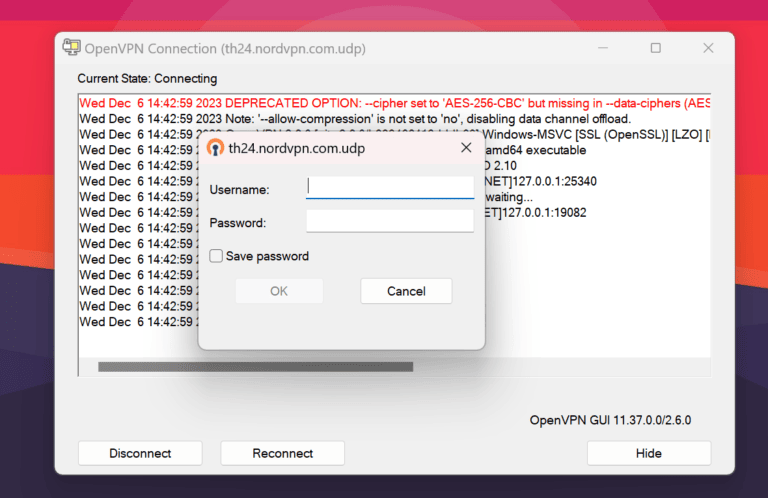Click the OpenVPN keyhole dialog icon
The height and width of the screenshot is (498, 768).
pyautogui.click(x=215, y=148)
